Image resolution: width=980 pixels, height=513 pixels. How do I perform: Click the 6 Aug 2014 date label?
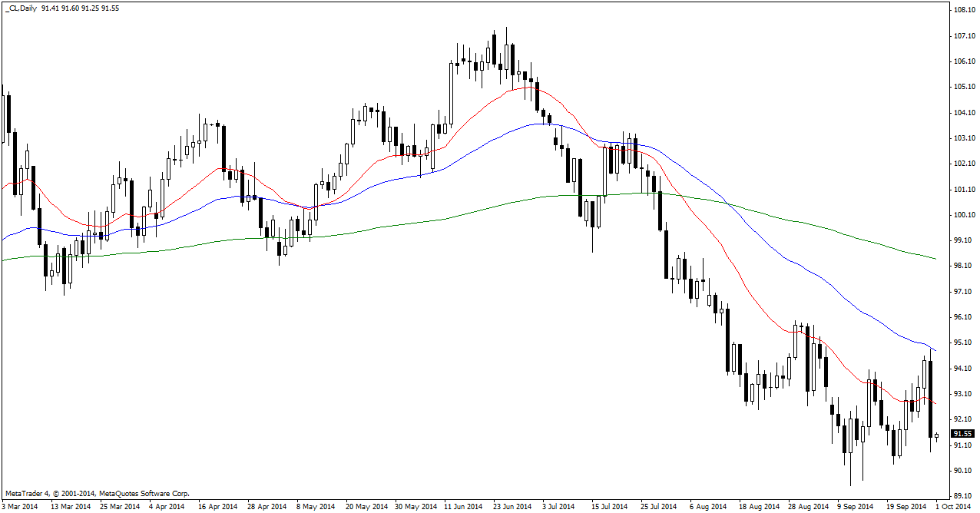(708, 507)
